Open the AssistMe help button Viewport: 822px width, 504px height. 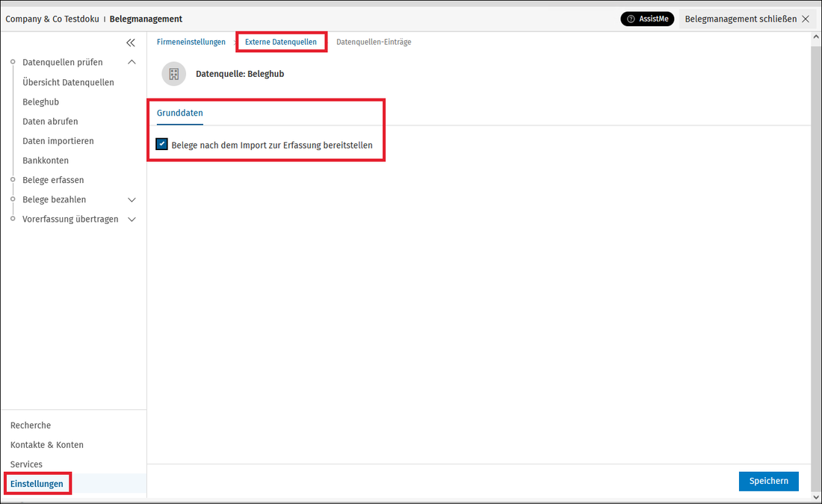coord(647,19)
